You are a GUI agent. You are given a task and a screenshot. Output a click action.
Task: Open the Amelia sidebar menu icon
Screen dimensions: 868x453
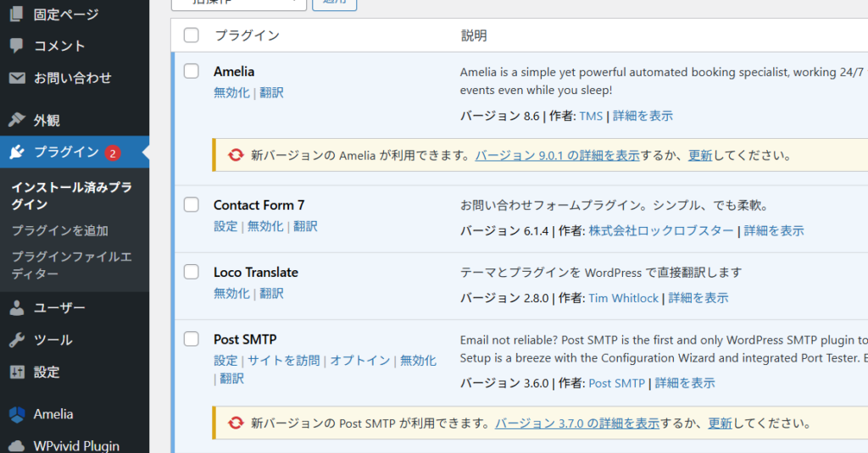point(17,414)
